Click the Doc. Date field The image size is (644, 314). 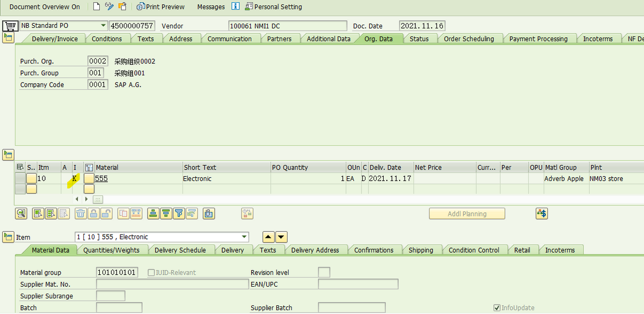(422, 26)
